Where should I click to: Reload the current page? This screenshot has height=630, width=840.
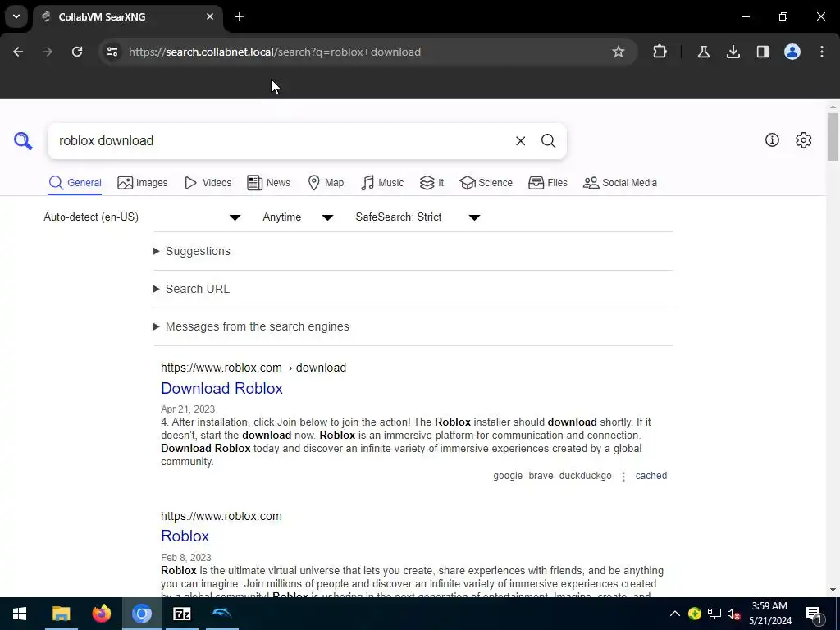[77, 52]
